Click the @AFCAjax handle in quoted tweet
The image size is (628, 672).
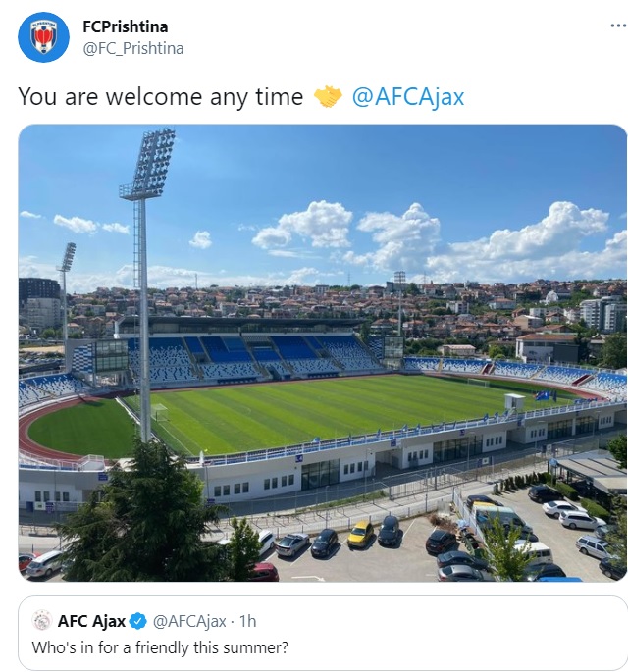189,621
